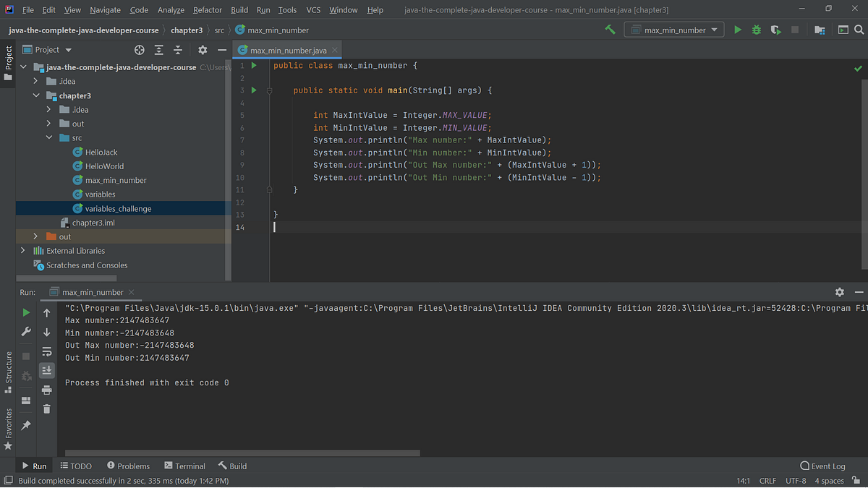
Task: Hide the Run panel via minus icon
Action: click(859, 292)
